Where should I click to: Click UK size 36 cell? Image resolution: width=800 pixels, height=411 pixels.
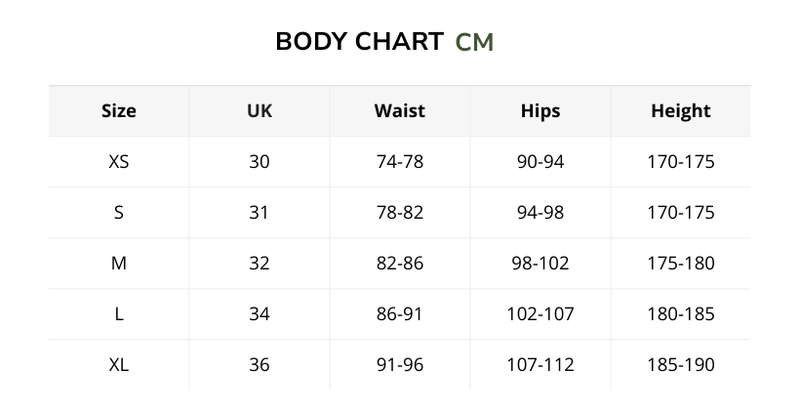click(x=259, y=366)
